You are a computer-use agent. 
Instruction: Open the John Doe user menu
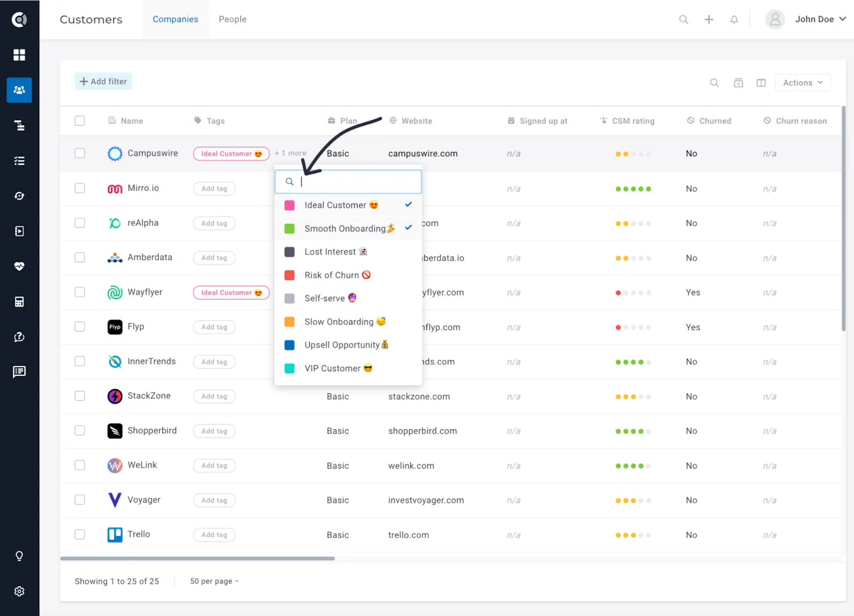[x=806, y=19]
